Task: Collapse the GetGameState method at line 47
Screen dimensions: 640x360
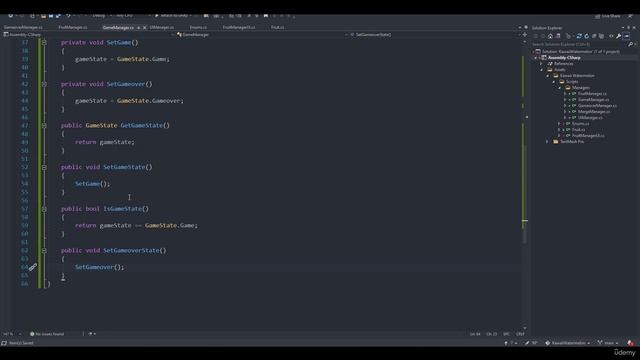Action: point(44,126)
